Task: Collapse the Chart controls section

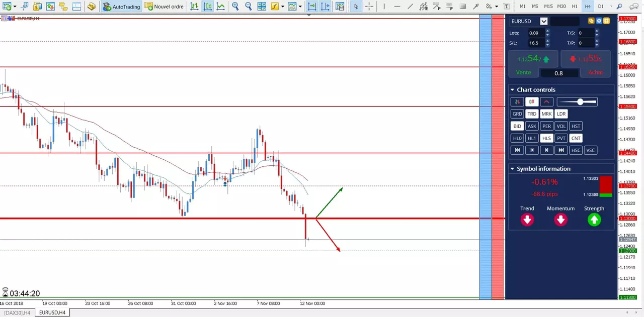Action: tap(512, 90)
